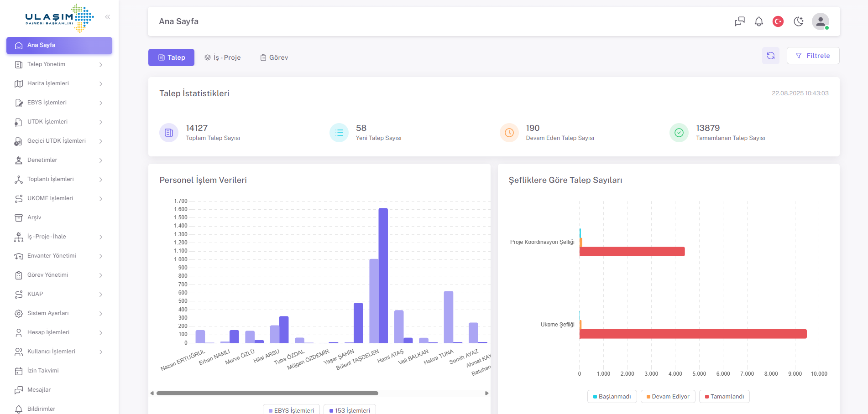Open the Arşiv page link
The width and height of the screenshot is (868, 414).
tap(34, 217)
